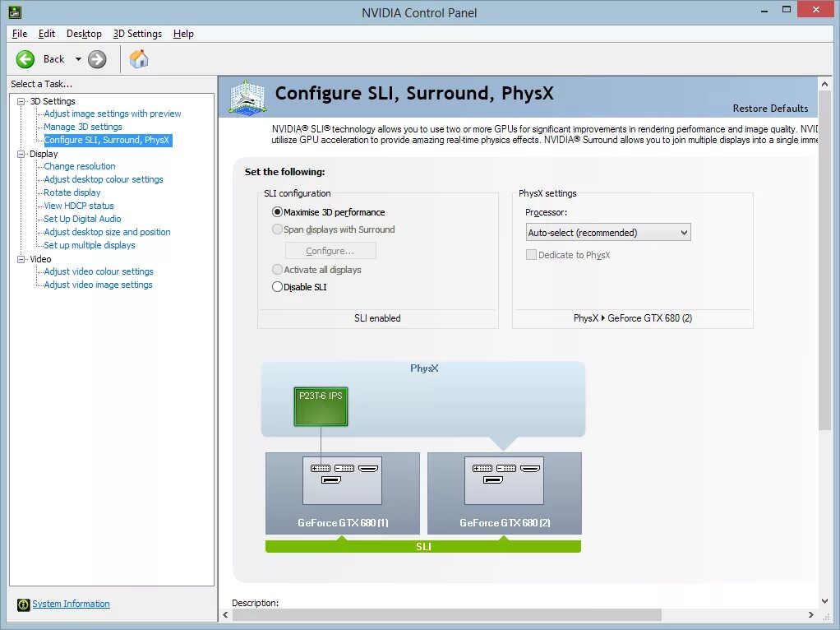Maximize the NVIDIA Control Panel window
The image size is (840, 630).
[787, 10]
